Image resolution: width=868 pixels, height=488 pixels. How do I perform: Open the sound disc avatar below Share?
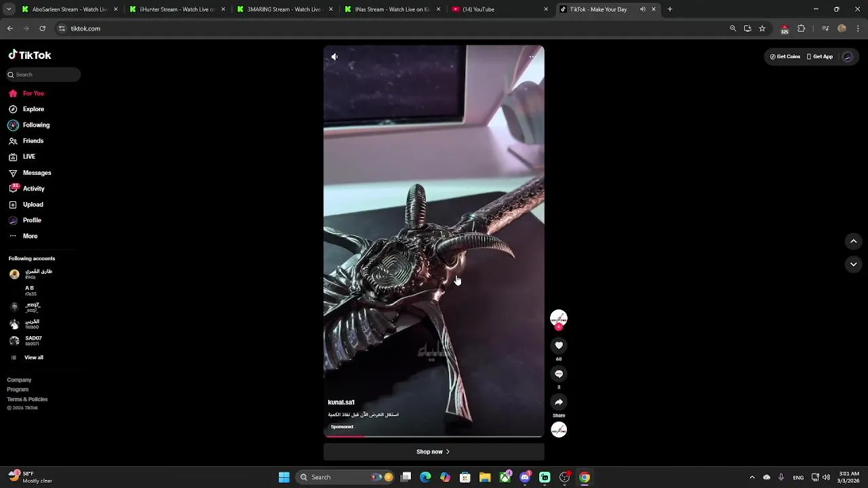(559, 430)
